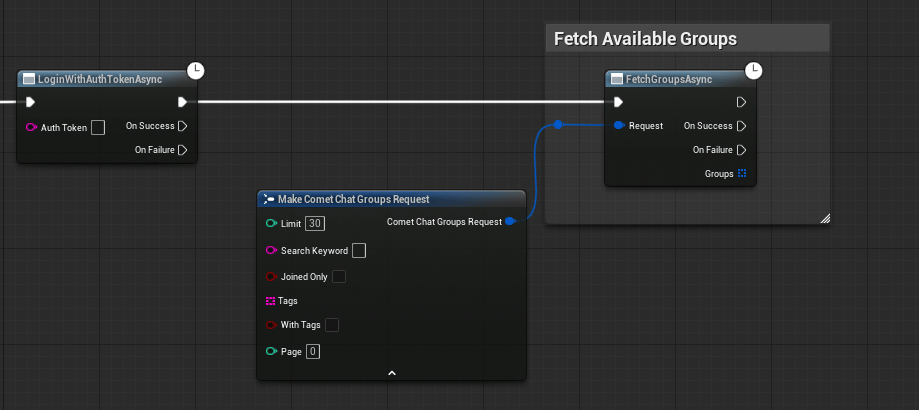Select the LoginWithAuthTokenAsync node title
919x410 pixels.
[100, 79]
